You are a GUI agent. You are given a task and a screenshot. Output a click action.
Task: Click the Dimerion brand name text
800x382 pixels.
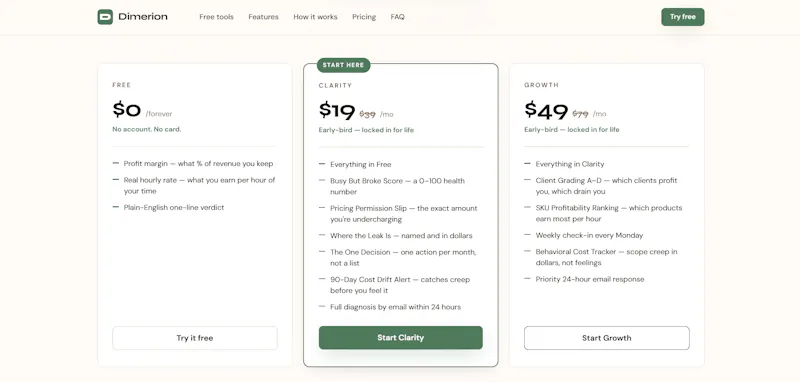pyautogui.click(x=143, y=17)
